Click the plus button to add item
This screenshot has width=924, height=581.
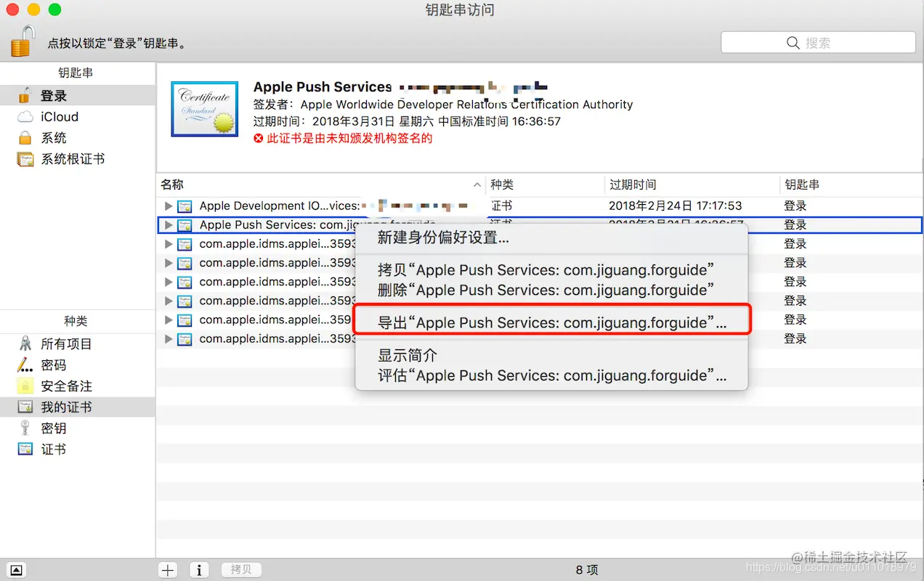[169, 570]
